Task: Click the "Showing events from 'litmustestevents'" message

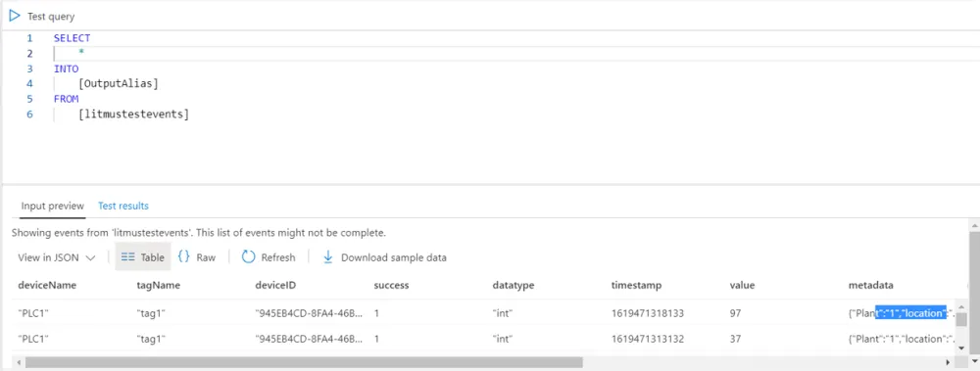Action: point(199,233)
